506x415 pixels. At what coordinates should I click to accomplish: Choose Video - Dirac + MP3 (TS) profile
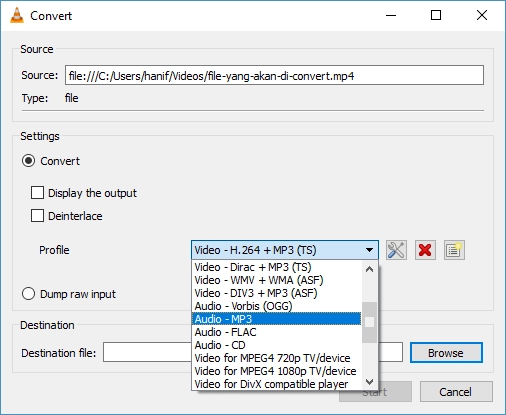[x=277, y=267]
